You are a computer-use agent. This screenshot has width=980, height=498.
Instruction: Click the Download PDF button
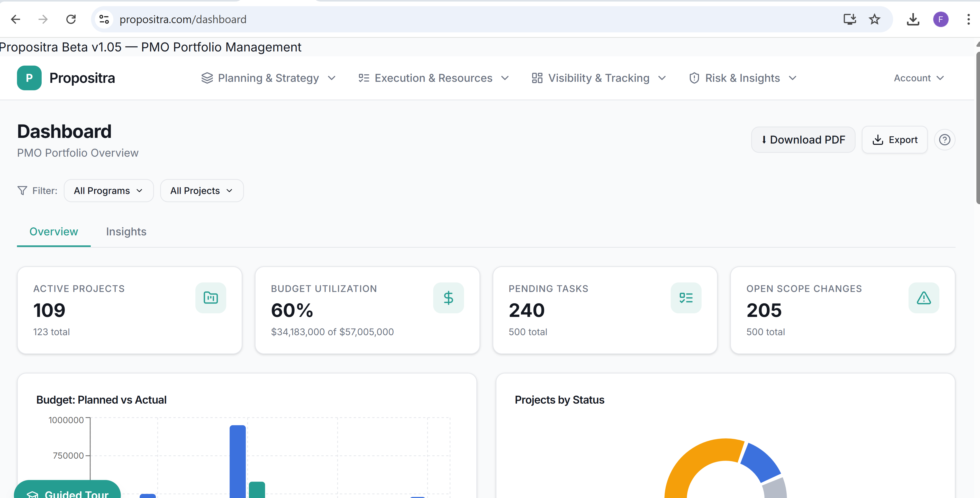click(803, 140)
